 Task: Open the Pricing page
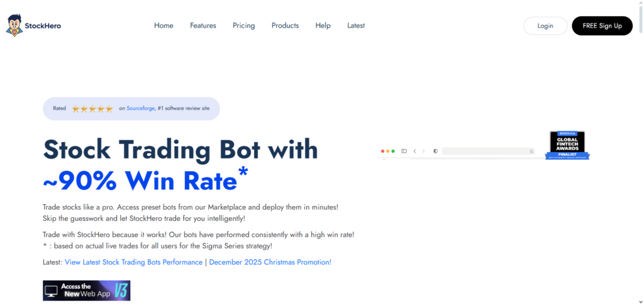coord(243,25)
